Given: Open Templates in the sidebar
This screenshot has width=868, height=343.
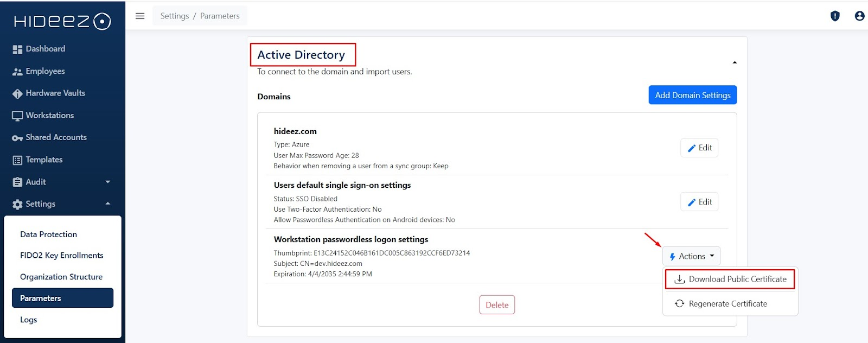Looking at the screenshot, I should 44,160.
